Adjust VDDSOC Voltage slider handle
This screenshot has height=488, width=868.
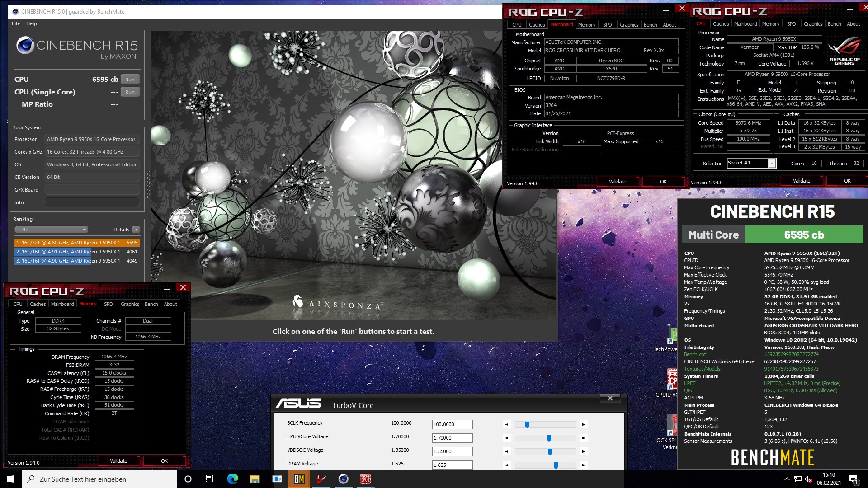[550, 452]
